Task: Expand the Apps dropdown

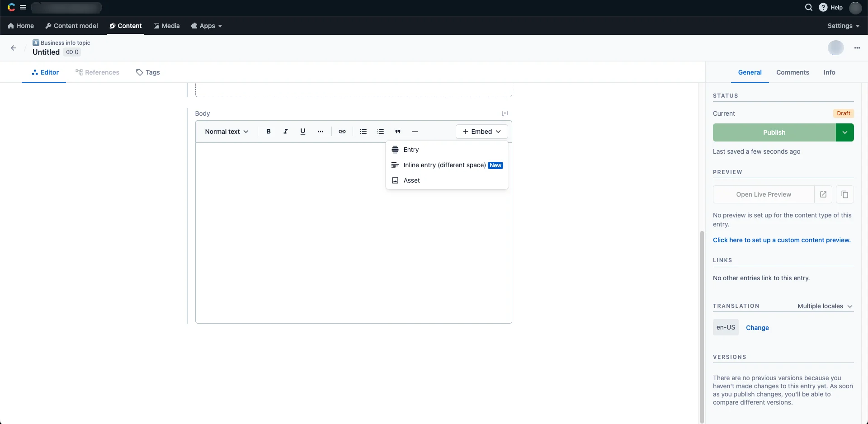Action: tap(206, 26)
